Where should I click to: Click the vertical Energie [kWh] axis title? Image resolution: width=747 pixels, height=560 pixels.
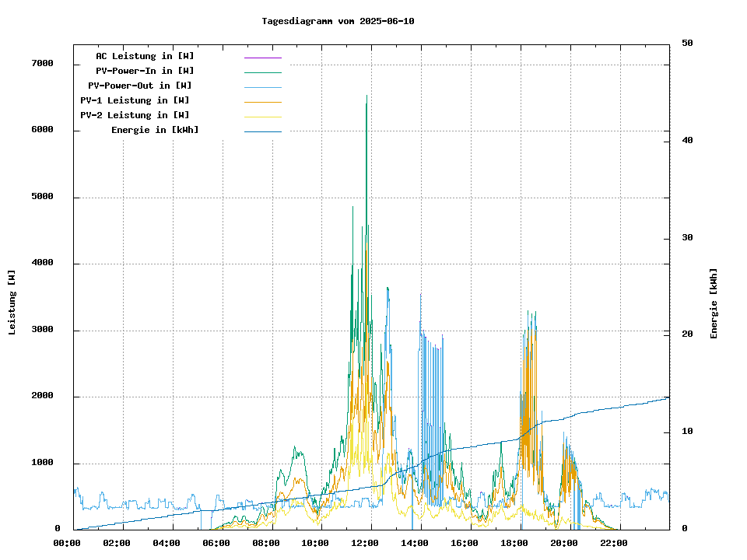tap(714, 303)
